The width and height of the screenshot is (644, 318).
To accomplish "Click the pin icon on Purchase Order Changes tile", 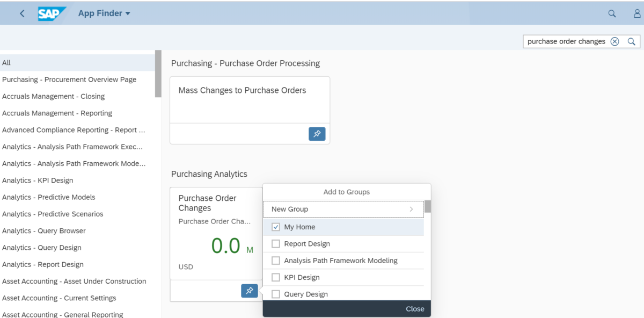I will click(249, 291).
